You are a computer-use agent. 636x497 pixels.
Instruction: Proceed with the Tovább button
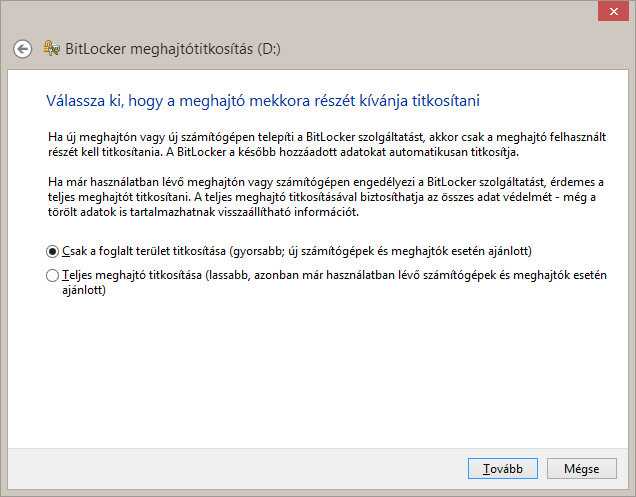point(503,469)
